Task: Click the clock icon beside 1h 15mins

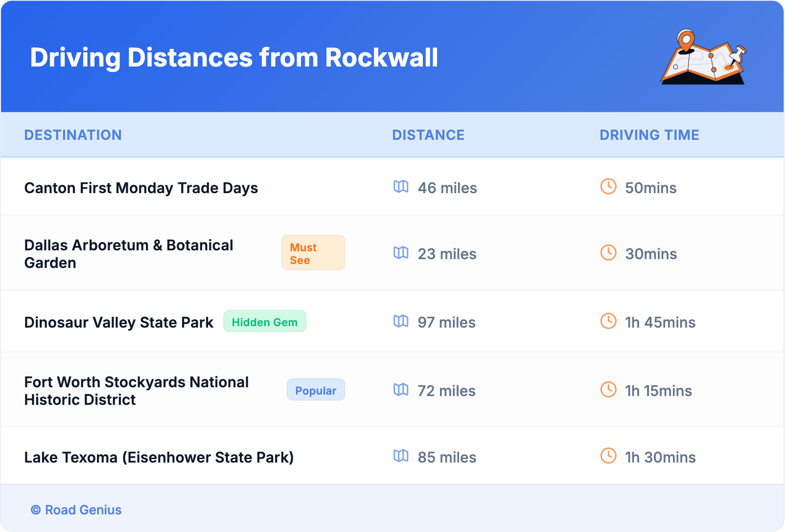Action: (x=608, y=390)
